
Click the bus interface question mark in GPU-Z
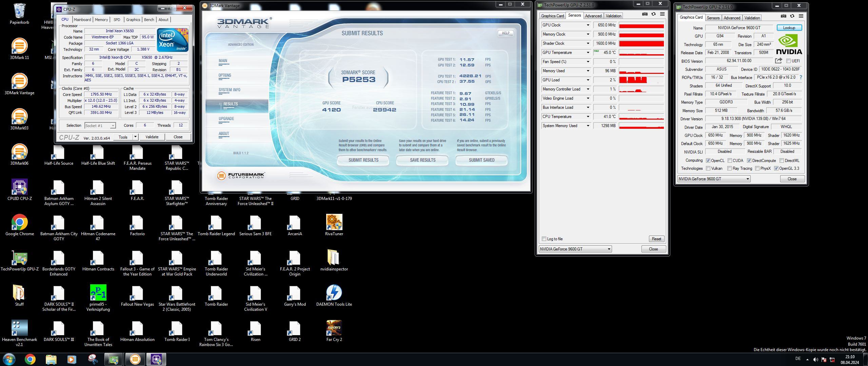click(x=801, y=77)
